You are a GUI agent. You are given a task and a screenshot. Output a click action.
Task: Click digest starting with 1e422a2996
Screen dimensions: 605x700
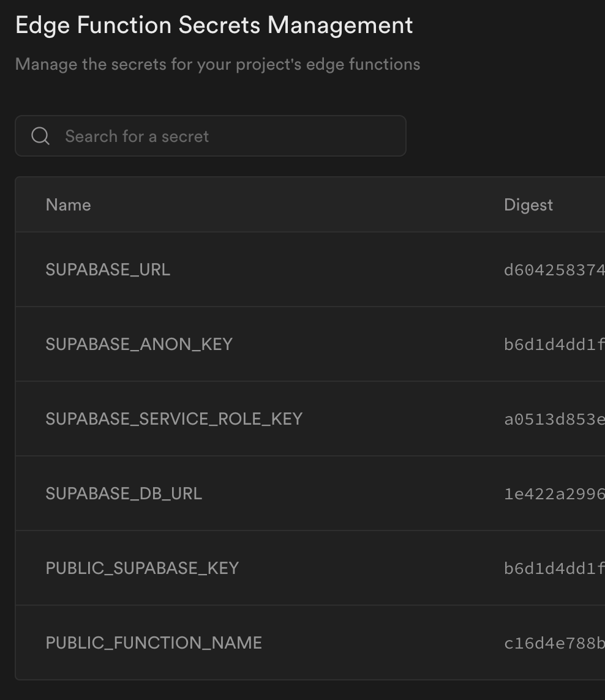coord(555,494)
